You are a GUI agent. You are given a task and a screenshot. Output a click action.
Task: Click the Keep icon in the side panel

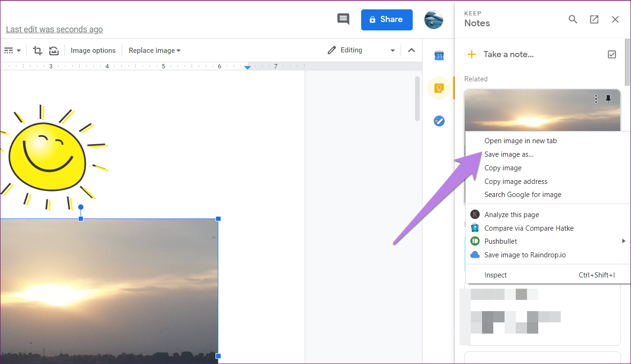(439, 87)
